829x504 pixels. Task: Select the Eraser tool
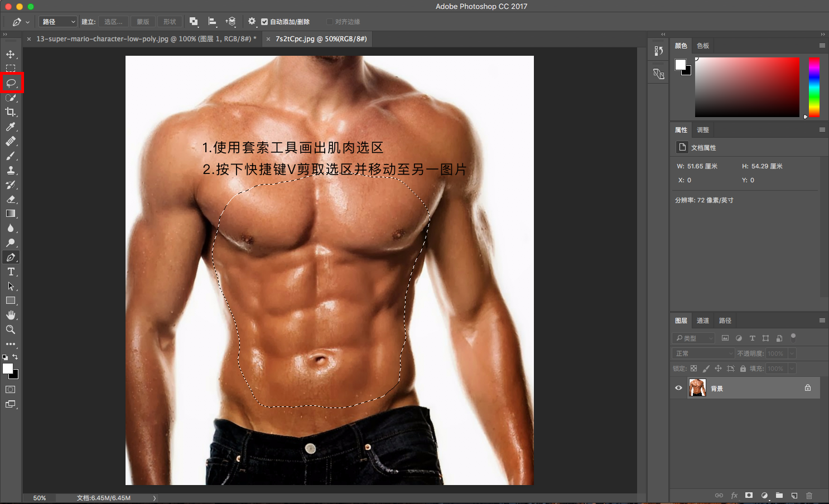(x=11, y=199)
